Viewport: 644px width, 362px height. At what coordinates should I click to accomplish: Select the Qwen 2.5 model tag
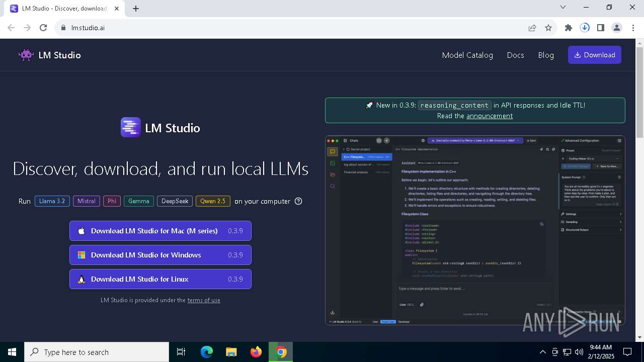pos(213,201)
